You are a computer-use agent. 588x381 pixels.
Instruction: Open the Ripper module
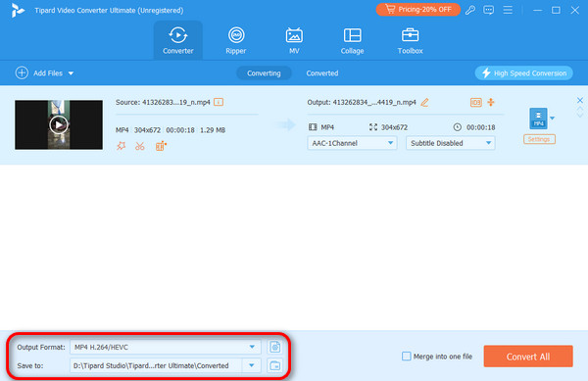pos(236,41)
